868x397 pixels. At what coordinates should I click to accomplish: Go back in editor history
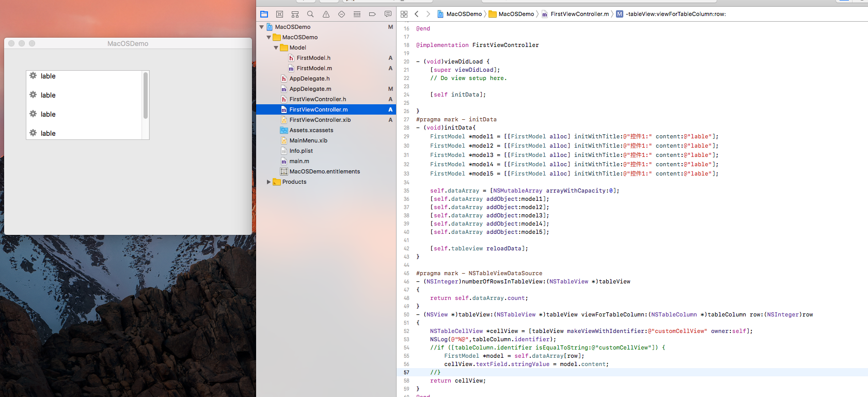(416, 14)
